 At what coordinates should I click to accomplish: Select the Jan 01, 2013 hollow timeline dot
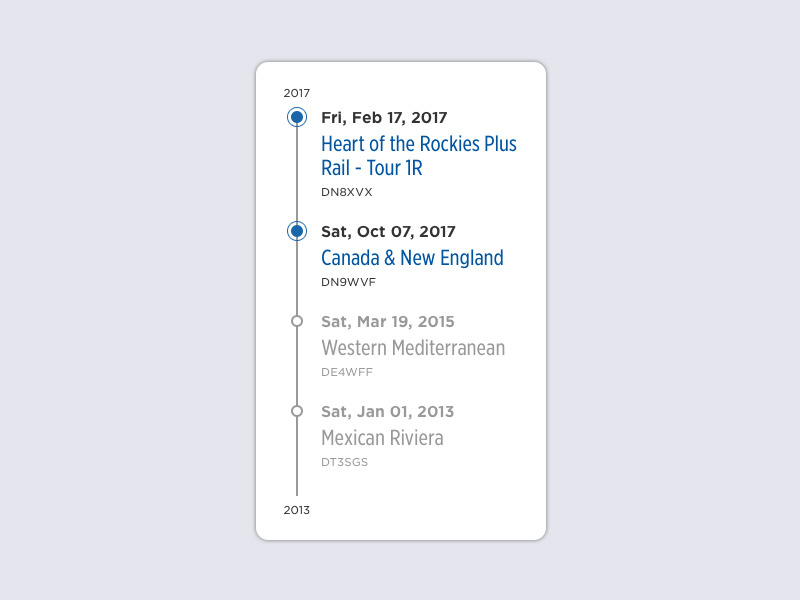(x=297, y=411)
